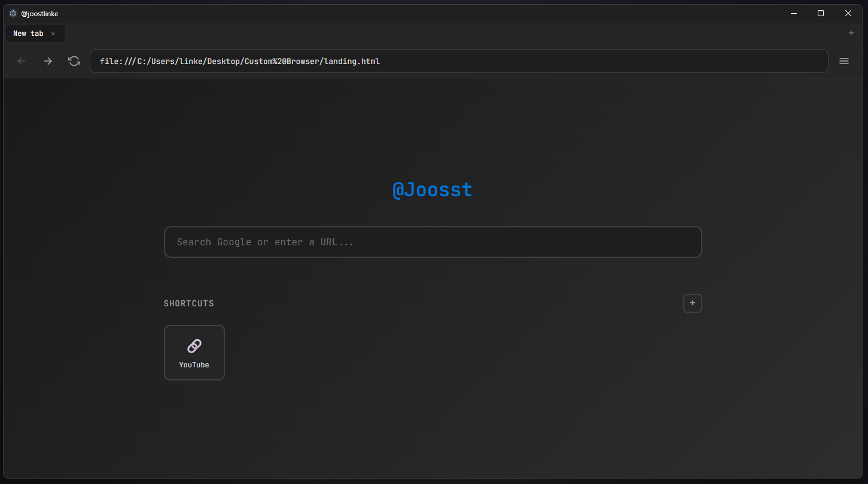Navigate back with the back arrow
868x484 pixels.
tap(21, 60)
